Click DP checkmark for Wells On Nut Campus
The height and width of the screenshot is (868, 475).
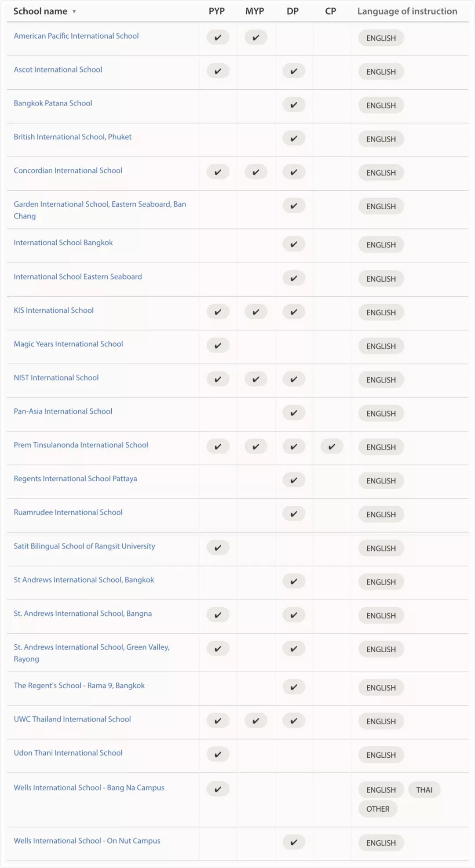294,843
